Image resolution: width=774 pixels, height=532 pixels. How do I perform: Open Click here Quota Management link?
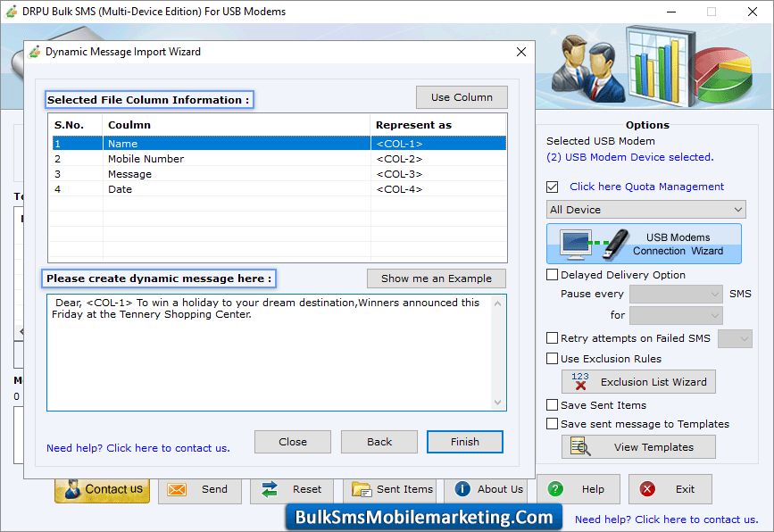pos(646,187)
